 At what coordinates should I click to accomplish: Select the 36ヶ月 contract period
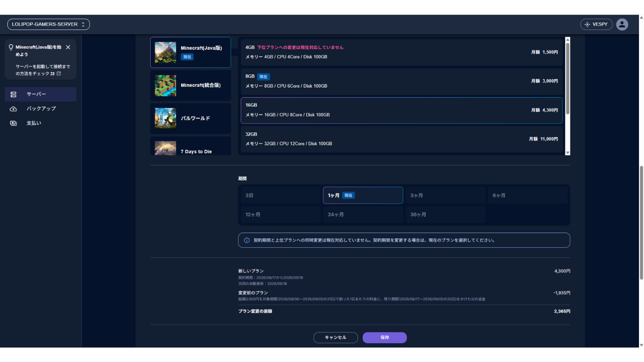pyautogui.click(x=445, y=215)
